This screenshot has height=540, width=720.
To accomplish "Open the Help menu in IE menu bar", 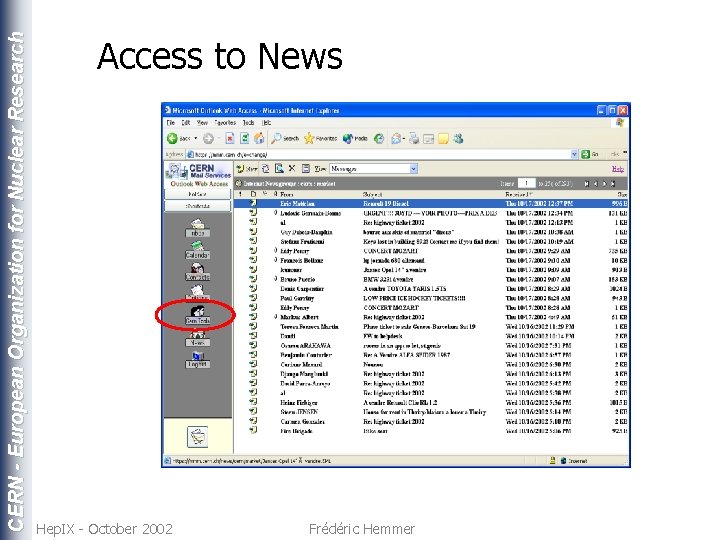I will tap(267, 123).
